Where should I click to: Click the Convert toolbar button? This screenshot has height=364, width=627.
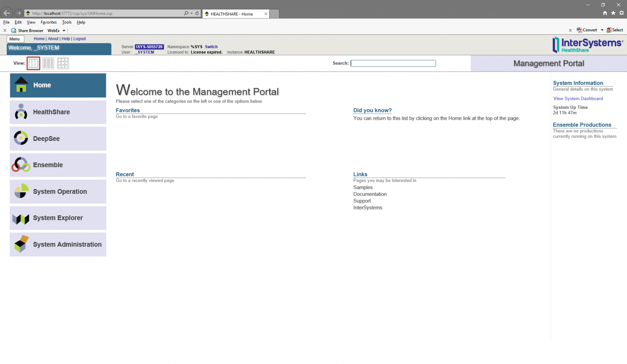tap(587, 30)
